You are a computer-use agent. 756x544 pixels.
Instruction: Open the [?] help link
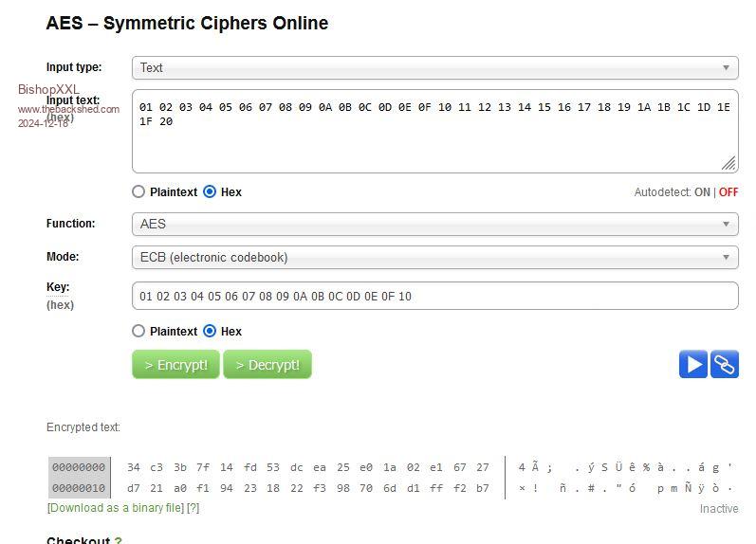click(193, 508)
